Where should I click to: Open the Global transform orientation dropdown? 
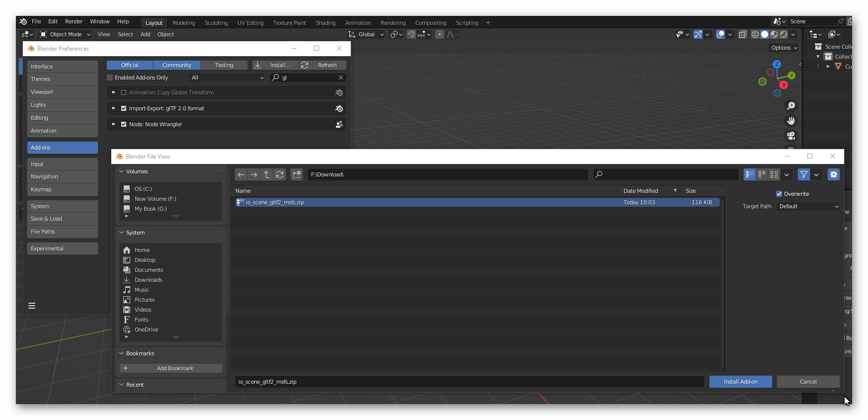(366, 34)
